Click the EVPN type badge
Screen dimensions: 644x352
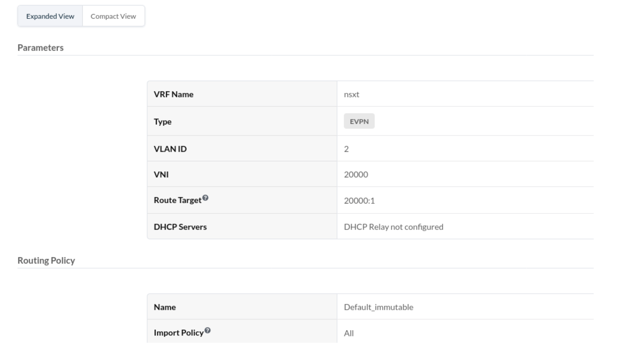359,121
